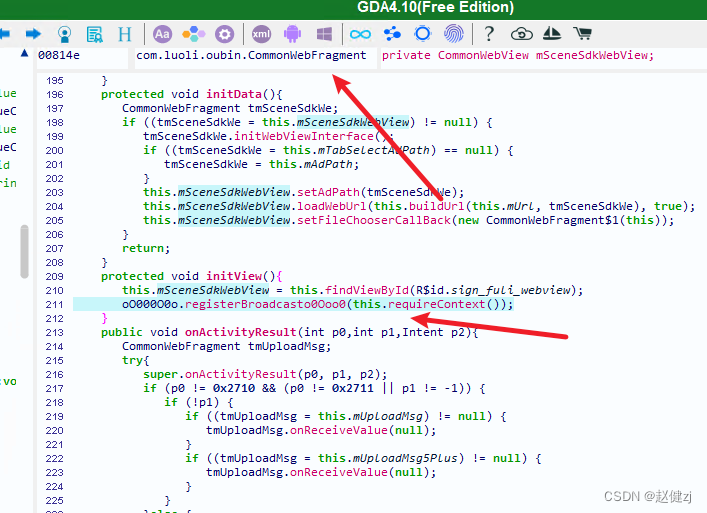
Task: Open the xml manifest viewer icon
Action: (262, 34)
